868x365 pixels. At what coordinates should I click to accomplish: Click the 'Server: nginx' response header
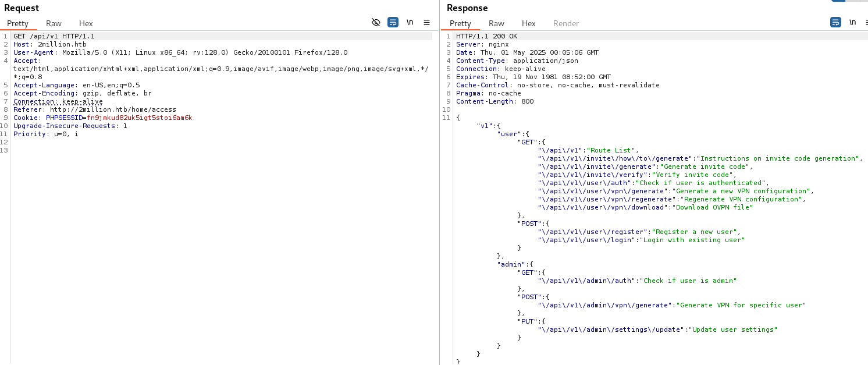click(482, 44)
